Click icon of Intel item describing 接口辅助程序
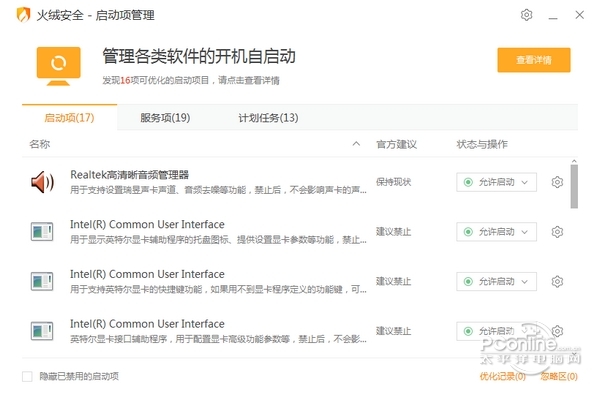This screenshot has height=395, width=600. point(42,331)
